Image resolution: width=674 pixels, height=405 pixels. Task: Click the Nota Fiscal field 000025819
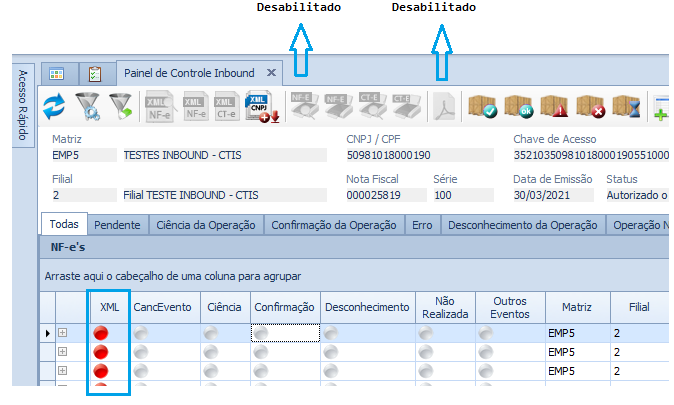[x=386, y=195]
